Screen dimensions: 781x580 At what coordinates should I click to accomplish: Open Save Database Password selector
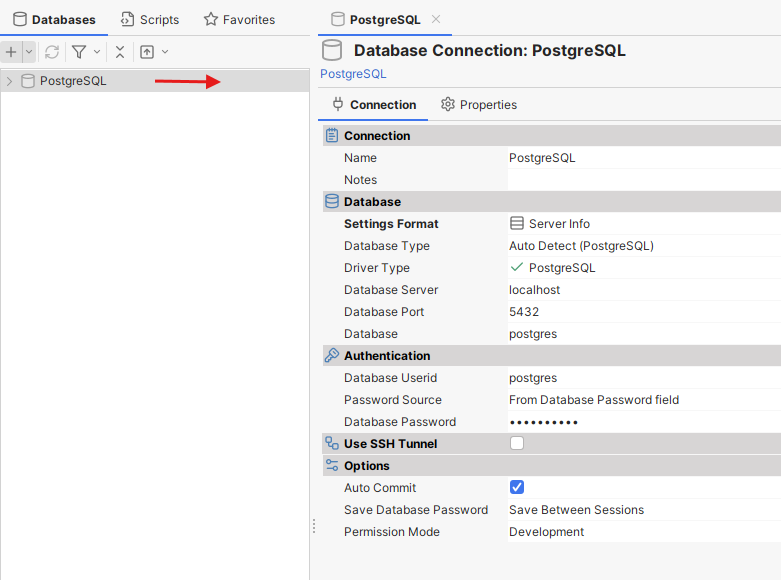[645, 510]
